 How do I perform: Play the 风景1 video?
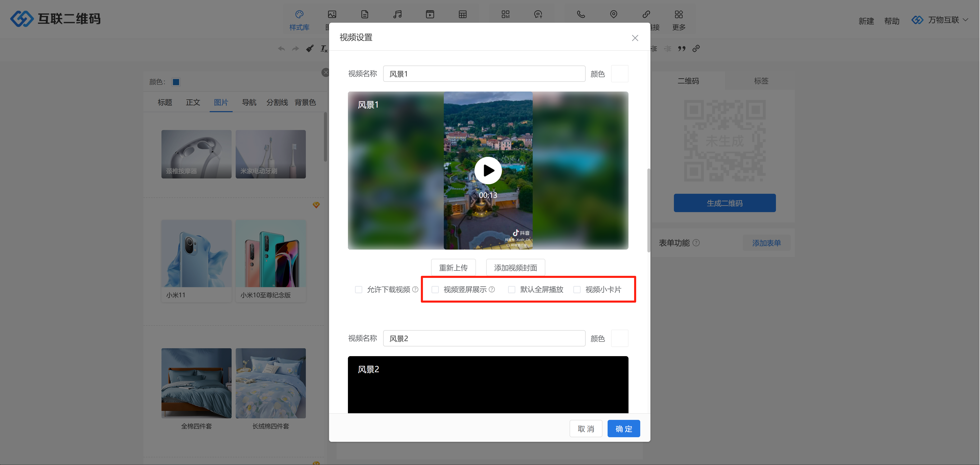point(488,170)
